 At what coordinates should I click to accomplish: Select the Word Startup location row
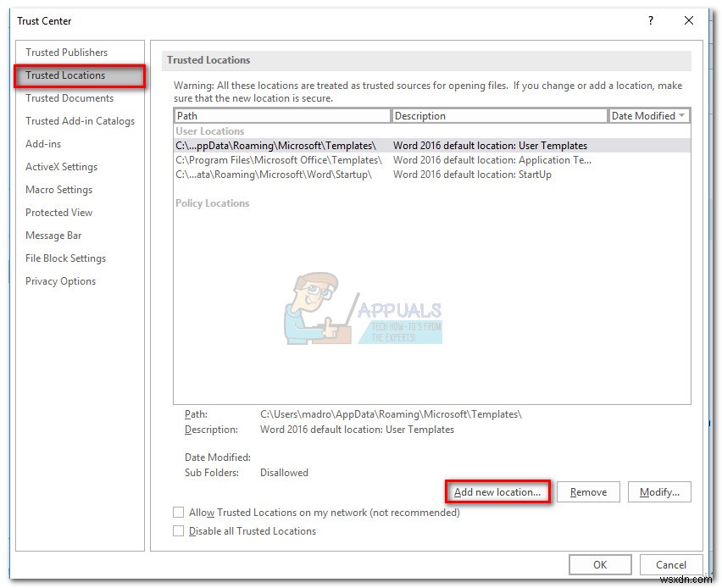click(x=432, y=175)
